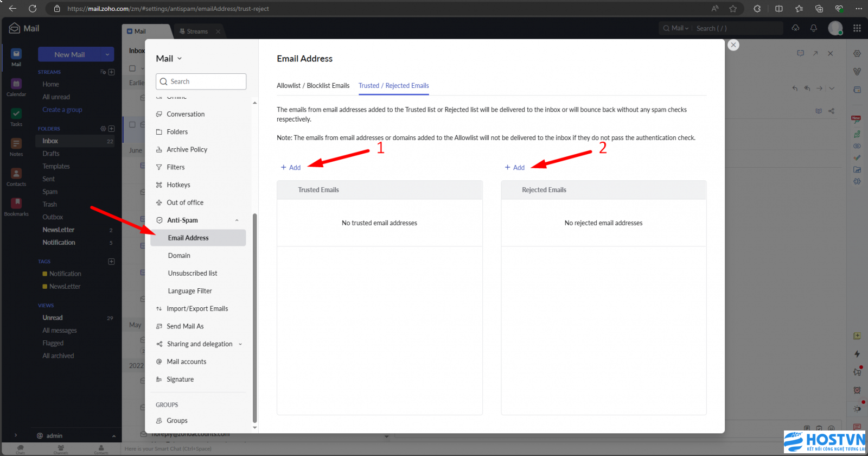Click the favorites star in address bar
The width and height of the screenshot is (868, 456).
(733, 9)
